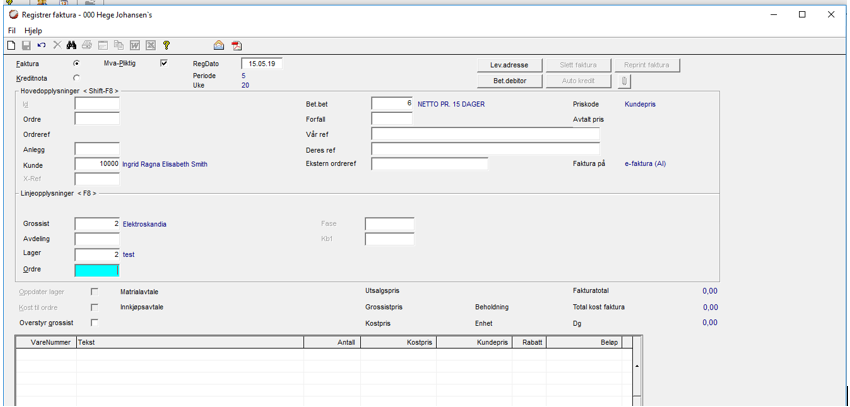Click the undo arrow toolbar icon
Image resolution: width=850 pixels, height=407 pixels.
pyautogui.click(x=42, y=46)
